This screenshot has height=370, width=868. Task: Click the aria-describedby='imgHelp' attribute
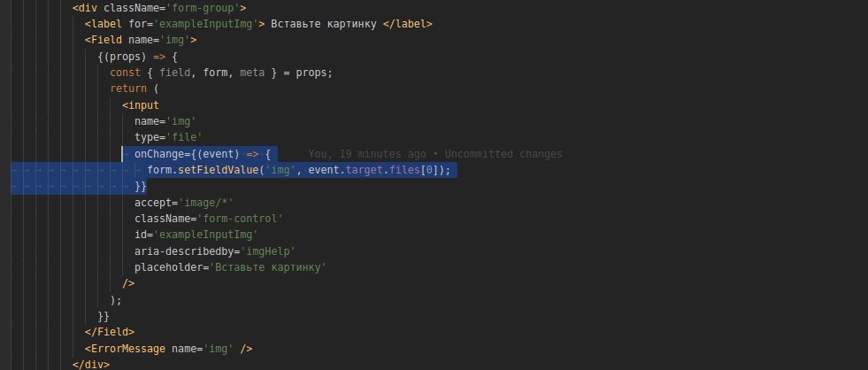[215, 251]
